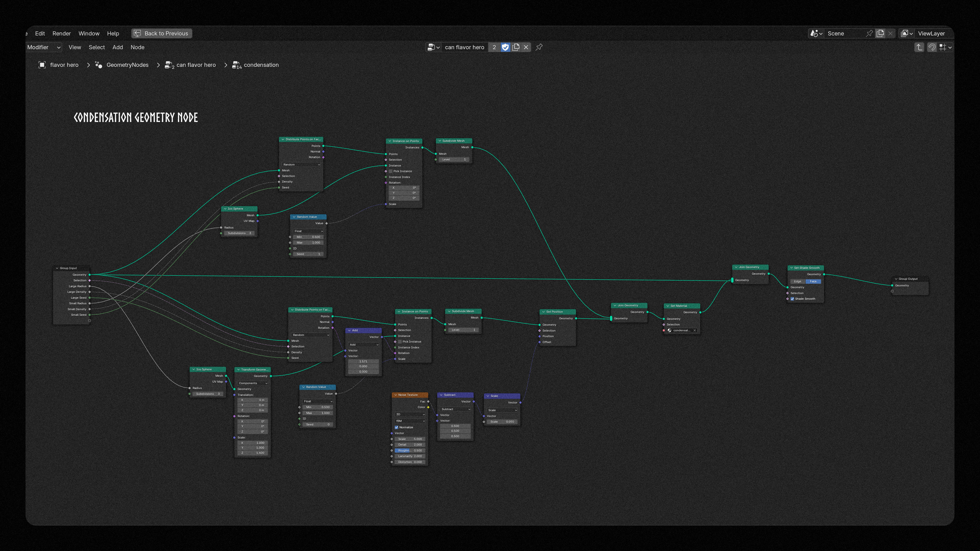Collapse the Group Input node chevron
Screen dimensions: 980x551
[x=57, y=268]
